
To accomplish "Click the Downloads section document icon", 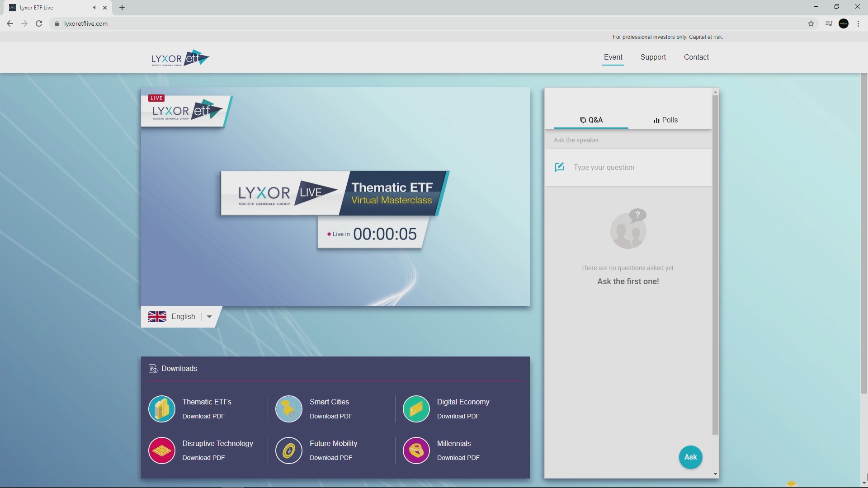I will click(153, 369).
